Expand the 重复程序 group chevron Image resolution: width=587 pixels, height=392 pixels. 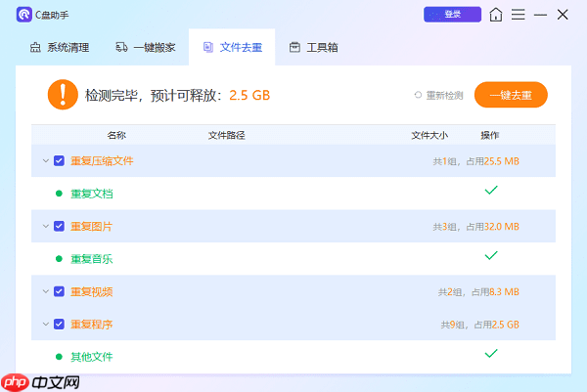tap(46, 324)
